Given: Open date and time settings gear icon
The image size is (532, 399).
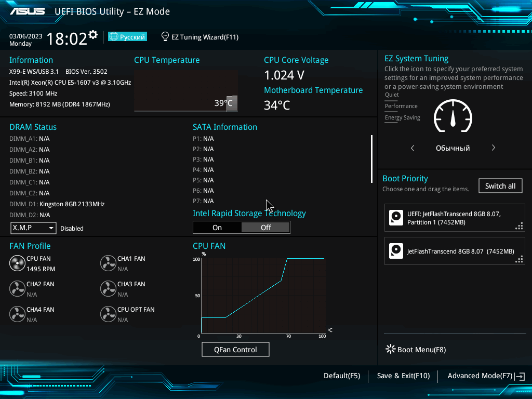Looking at the screenshot, I should (x=93, y=35).
